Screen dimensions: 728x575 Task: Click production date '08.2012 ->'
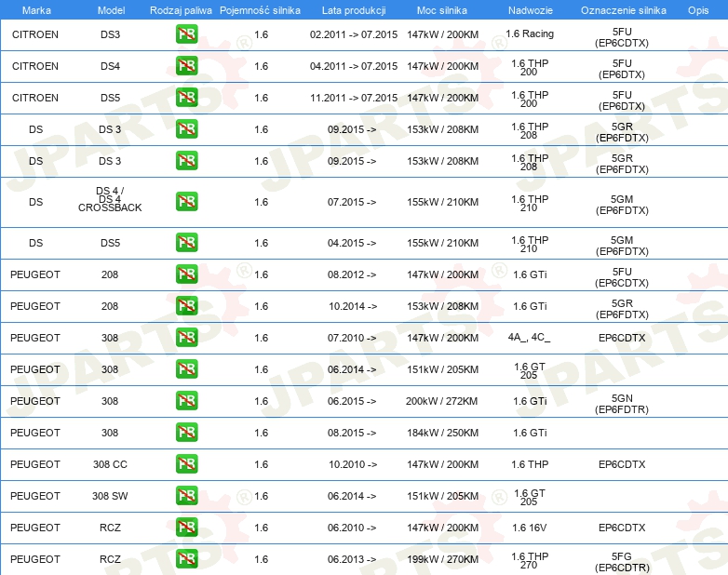[352, 274]
